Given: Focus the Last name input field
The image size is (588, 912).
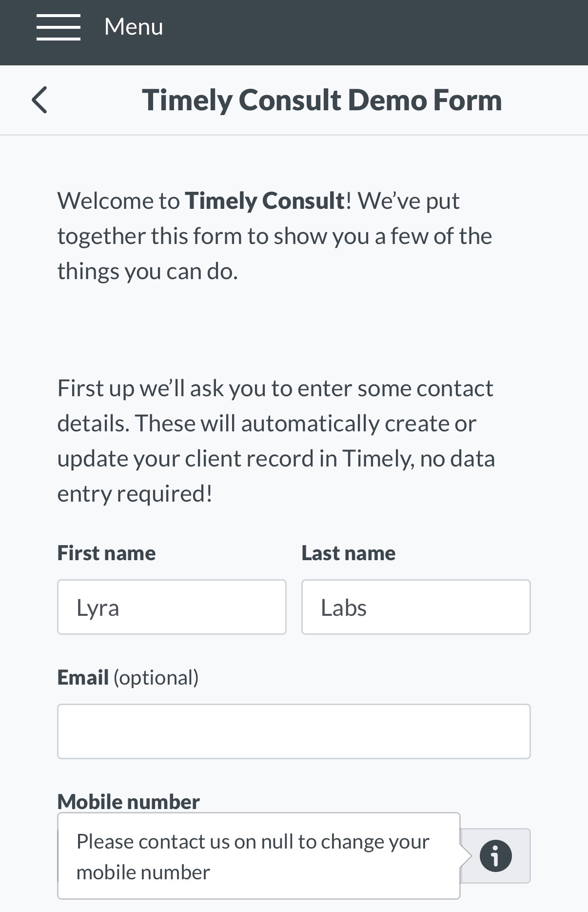Looking at the screenshot, I should coord(415,607).
